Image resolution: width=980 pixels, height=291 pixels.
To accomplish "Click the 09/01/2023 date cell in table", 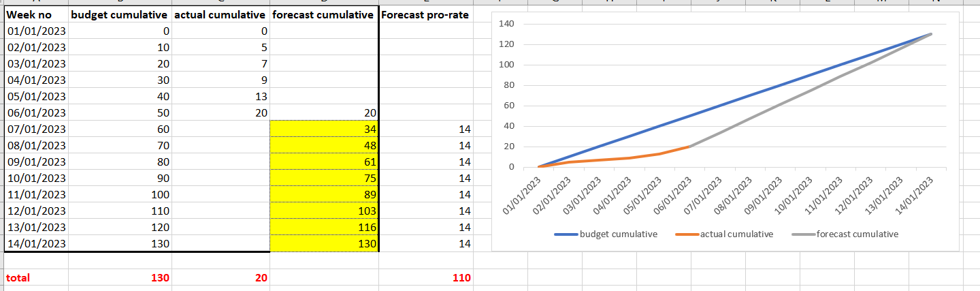I will (x=36, y=162).
